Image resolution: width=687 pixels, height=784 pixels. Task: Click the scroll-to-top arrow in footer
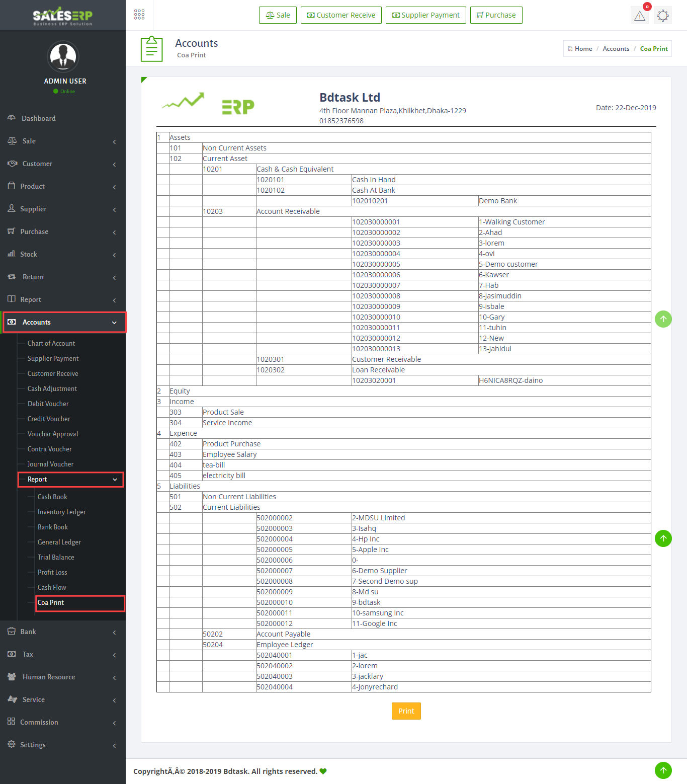tap(663, 770)
